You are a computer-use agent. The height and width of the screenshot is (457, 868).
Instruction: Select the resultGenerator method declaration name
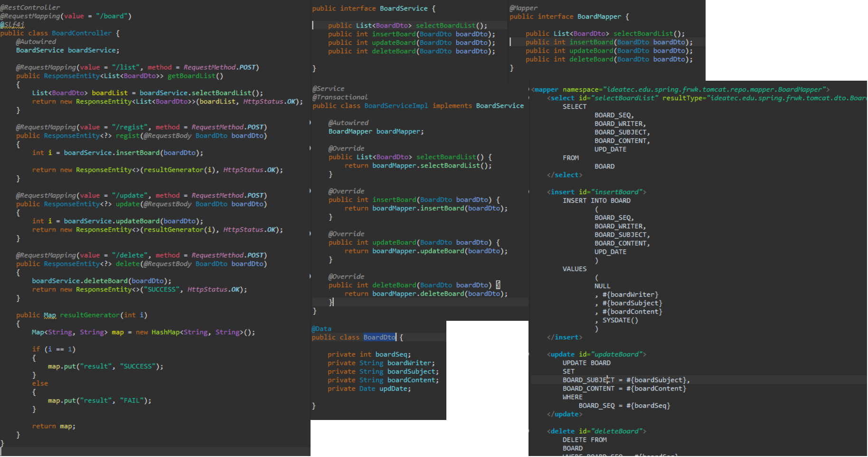coord(90,315)
